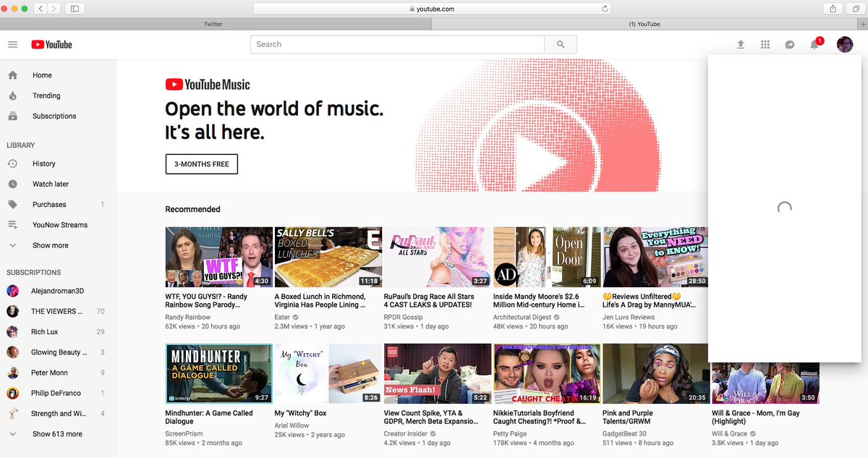Click Safari forward navigation arrow
Screen dimensions: 868x458
(x=54, y=9)
